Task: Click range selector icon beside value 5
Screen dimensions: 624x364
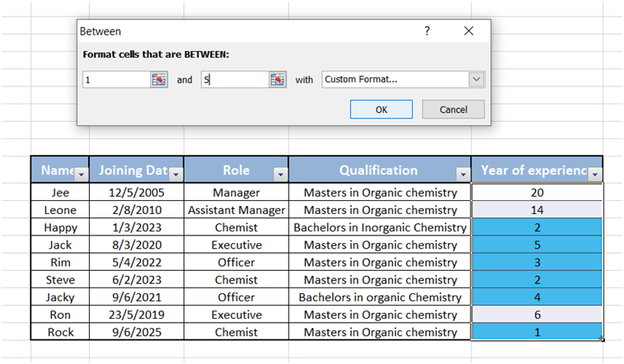Action: tap(277, 80)
